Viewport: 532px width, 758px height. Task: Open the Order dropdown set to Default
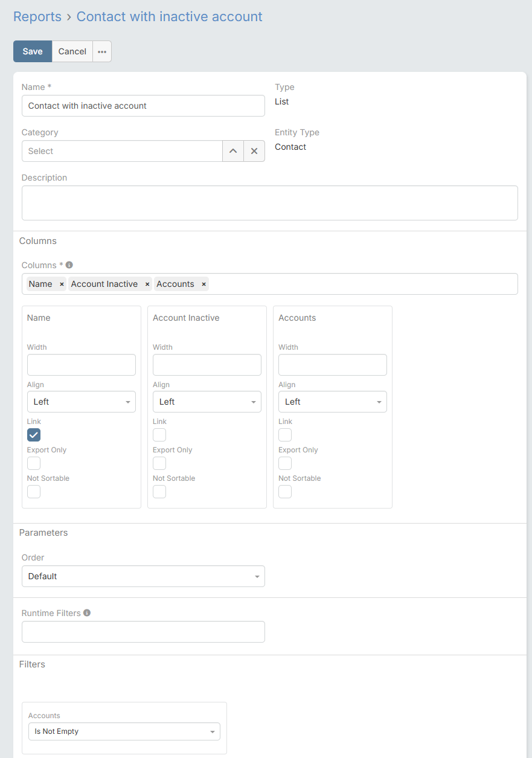pyautogui.click(x=143, y=576)
